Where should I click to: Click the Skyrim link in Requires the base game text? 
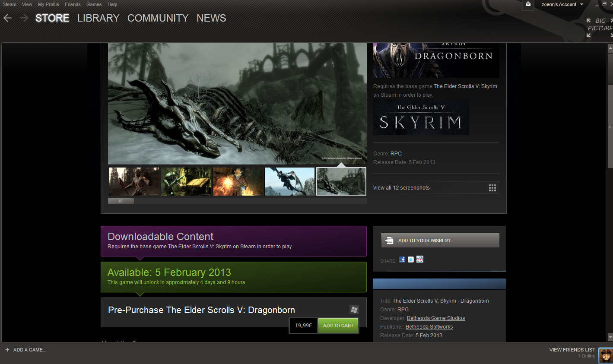pyautogui.click(x=200, y=247)
